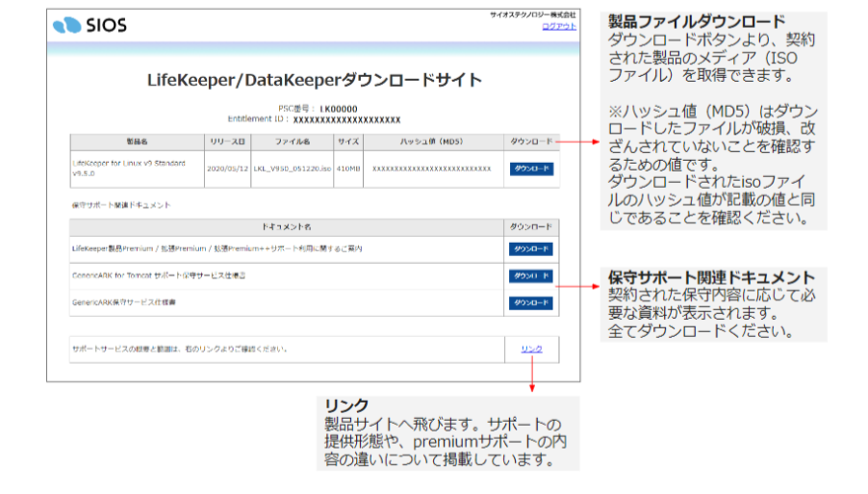
Task: Click the ハッシュ値 (MD5) column header
Action: point(433,142)
